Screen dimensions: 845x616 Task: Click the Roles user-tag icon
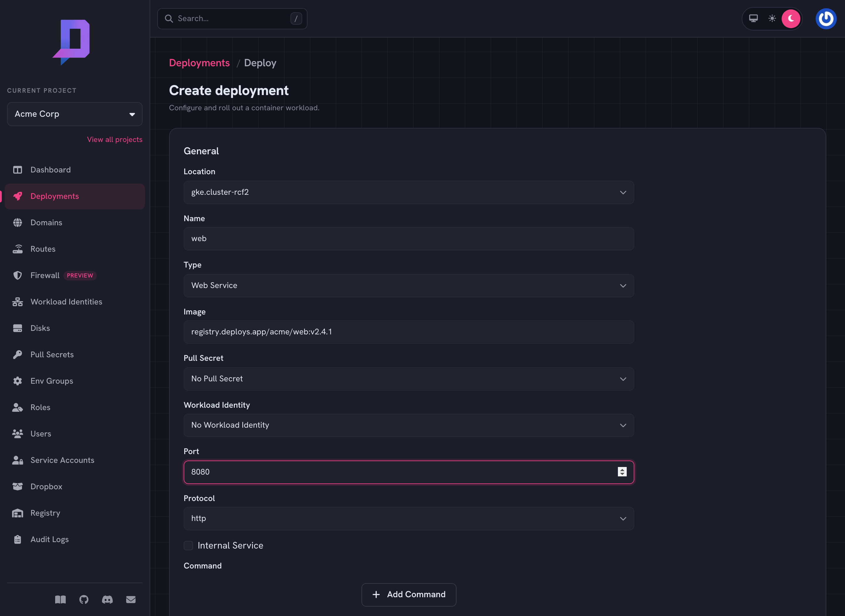coord(18,407)
